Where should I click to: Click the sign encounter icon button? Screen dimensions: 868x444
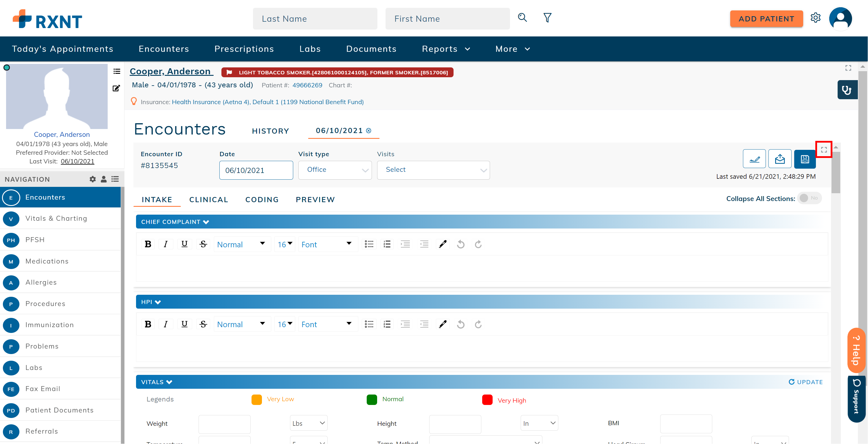[754, 159]
